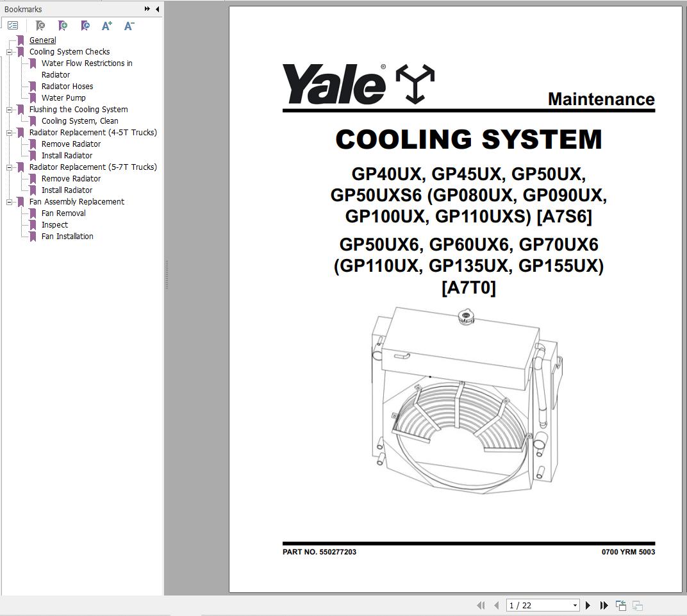Click the Bookmarks panel title
The height and width of the screenshot is (616, 687).
(x=23, y=9)
